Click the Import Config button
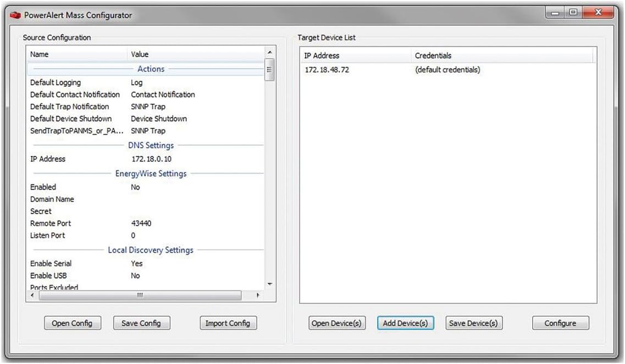The image size is (625, 364). point(228,323)
